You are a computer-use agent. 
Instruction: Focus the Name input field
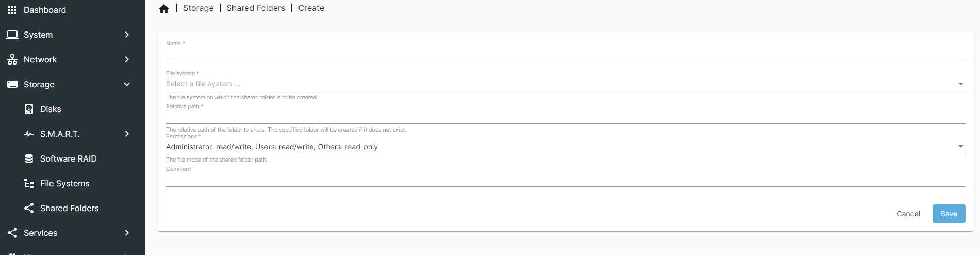click(x=566, y=53)
